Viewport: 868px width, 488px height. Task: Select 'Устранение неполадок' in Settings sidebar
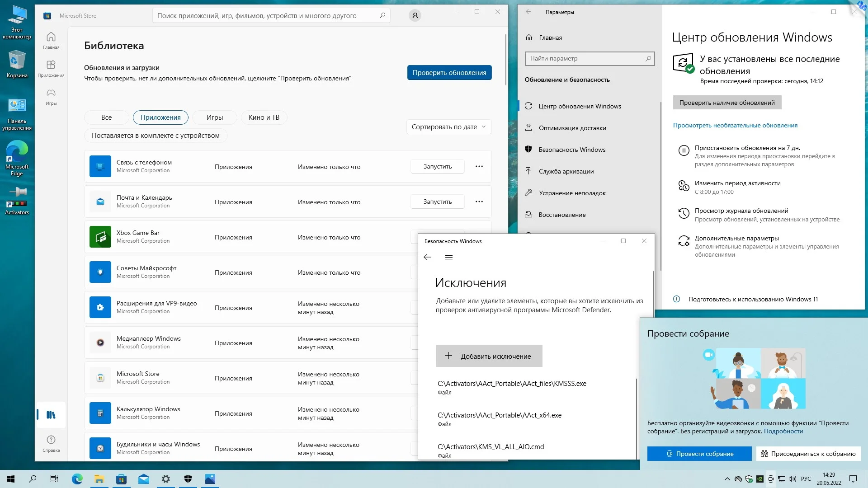point(572,193)
